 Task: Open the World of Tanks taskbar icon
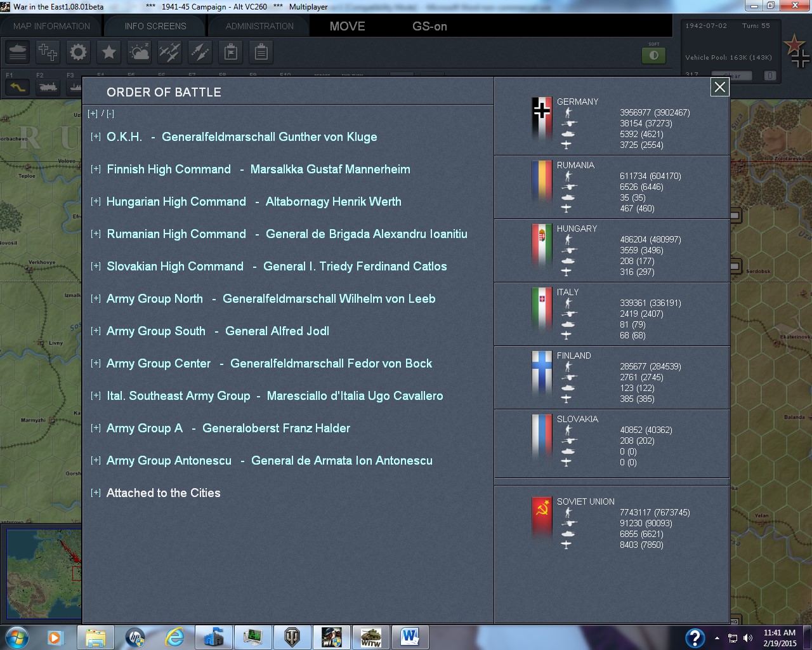pos(292,637)
